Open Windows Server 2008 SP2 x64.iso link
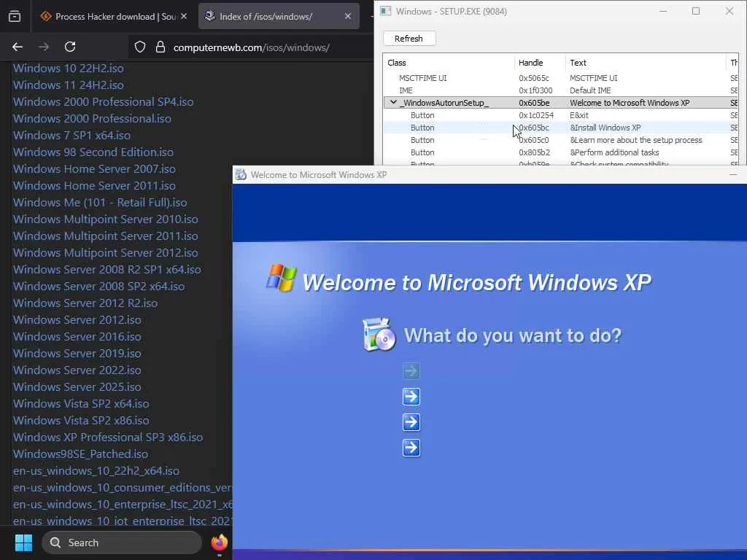The width and height of the screenshot is (747, 560). coord(99,286)
